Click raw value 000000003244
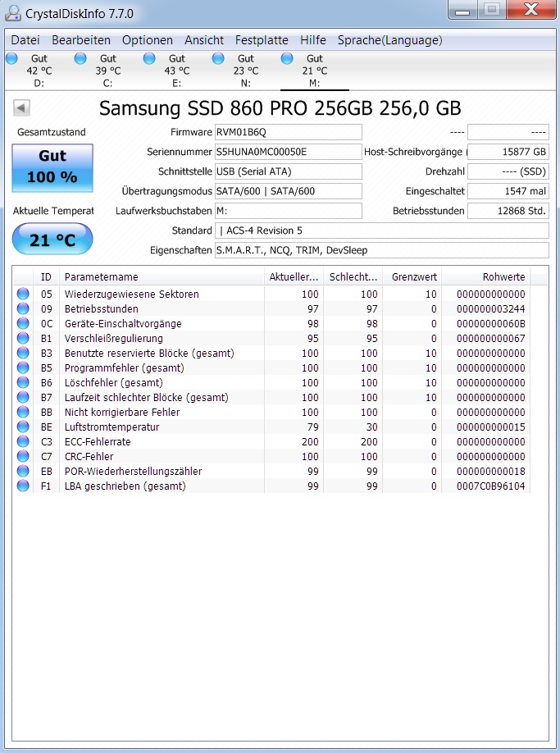560x753 pixels. point(490,308)
